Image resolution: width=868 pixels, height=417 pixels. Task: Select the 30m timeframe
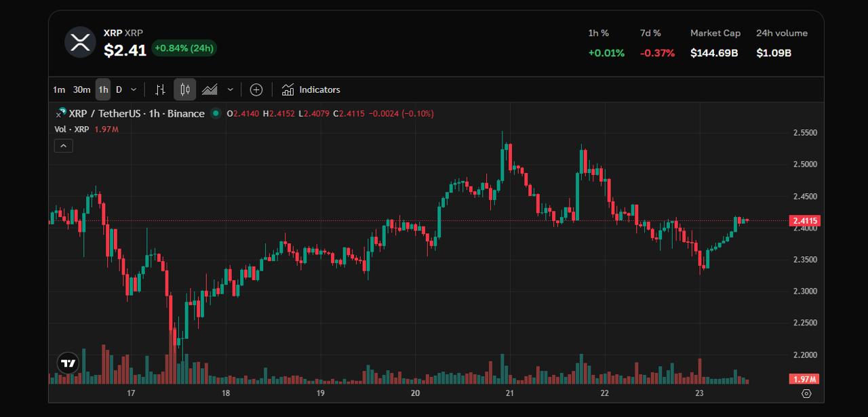81,90
